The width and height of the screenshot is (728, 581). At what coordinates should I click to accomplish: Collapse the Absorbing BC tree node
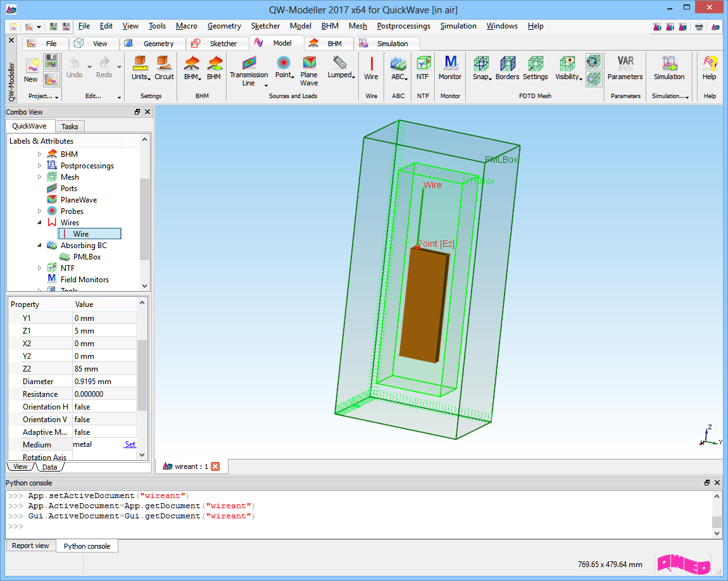click(39, 245)
